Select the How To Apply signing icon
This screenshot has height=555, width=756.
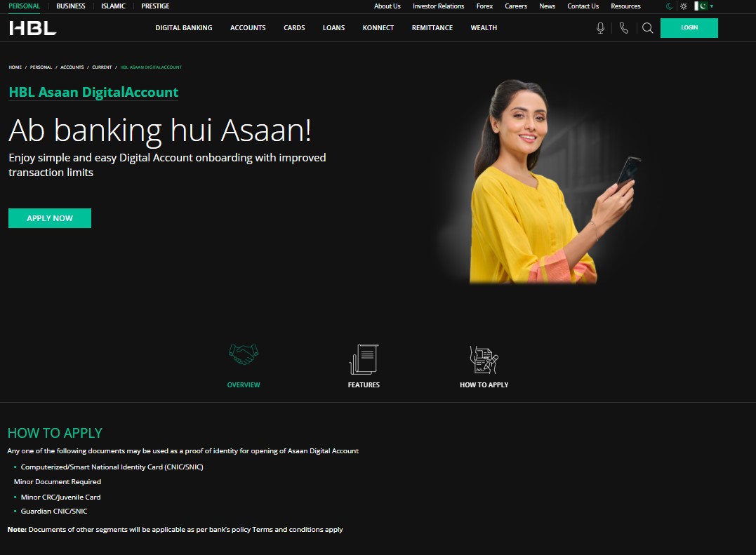pyautogui.click(x=484, y=360)
